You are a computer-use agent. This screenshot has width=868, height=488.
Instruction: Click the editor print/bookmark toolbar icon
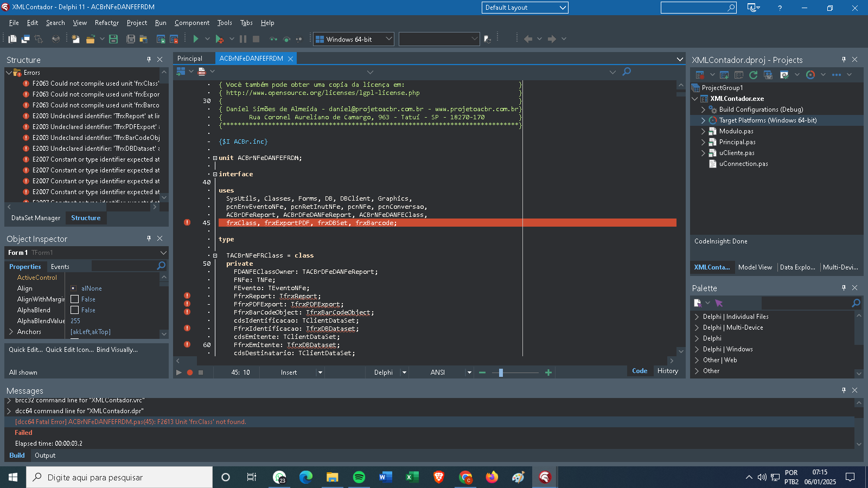202,72
